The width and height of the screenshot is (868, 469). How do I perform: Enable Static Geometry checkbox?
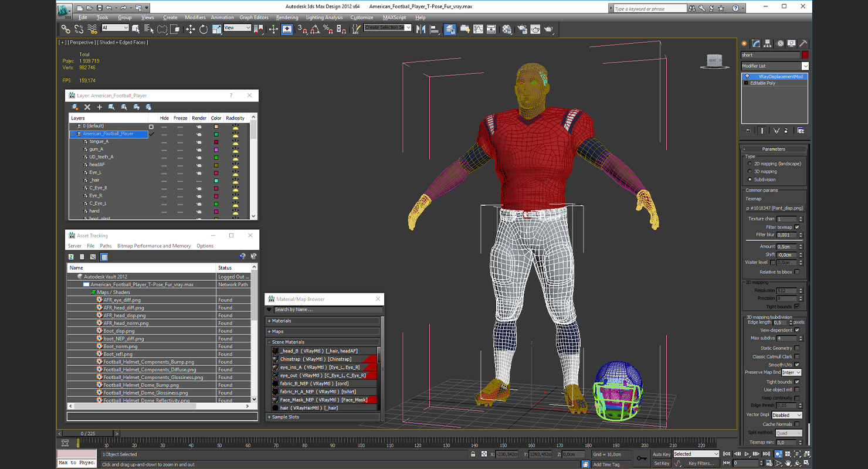[x=797, y=348]
